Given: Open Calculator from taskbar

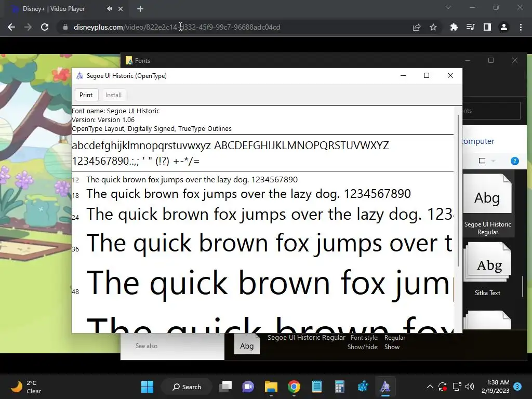Looking at the screenshot, I should 339,387.
